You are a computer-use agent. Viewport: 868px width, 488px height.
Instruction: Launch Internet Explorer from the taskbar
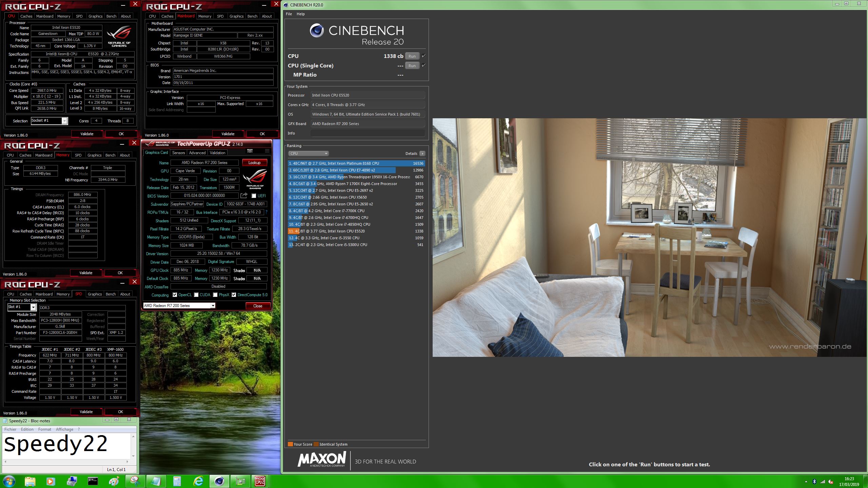[198, 481]
